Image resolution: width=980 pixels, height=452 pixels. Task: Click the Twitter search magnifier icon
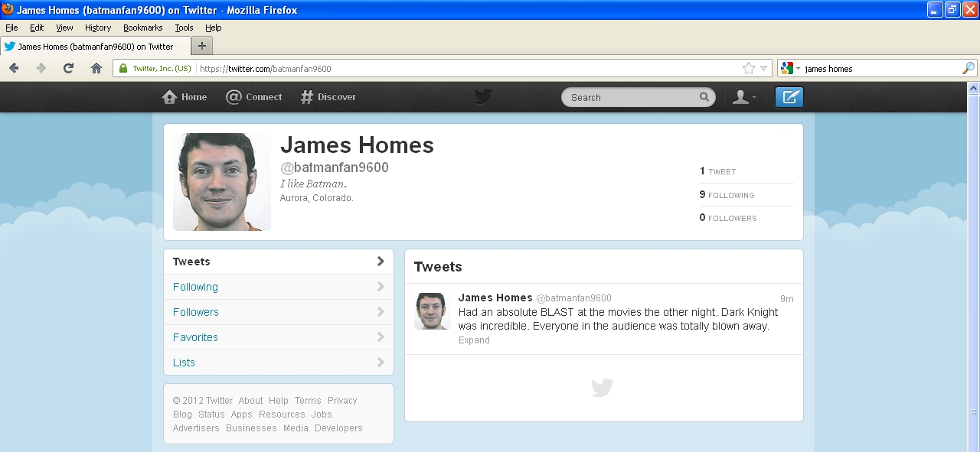[x=704, y=97]
